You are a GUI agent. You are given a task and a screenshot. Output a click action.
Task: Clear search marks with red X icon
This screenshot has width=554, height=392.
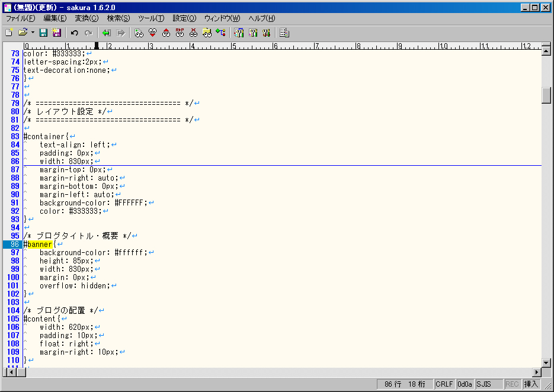click(193, 33)
